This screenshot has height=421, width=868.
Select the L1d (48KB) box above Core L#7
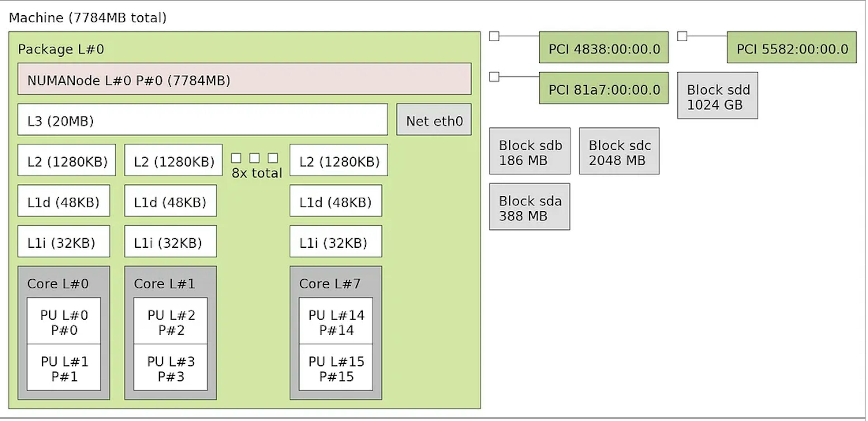[336, 200]
